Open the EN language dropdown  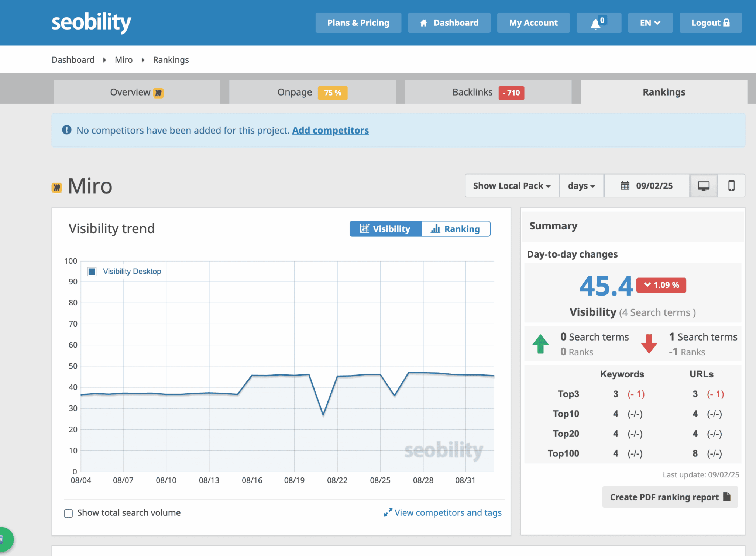tap(650, 23)
